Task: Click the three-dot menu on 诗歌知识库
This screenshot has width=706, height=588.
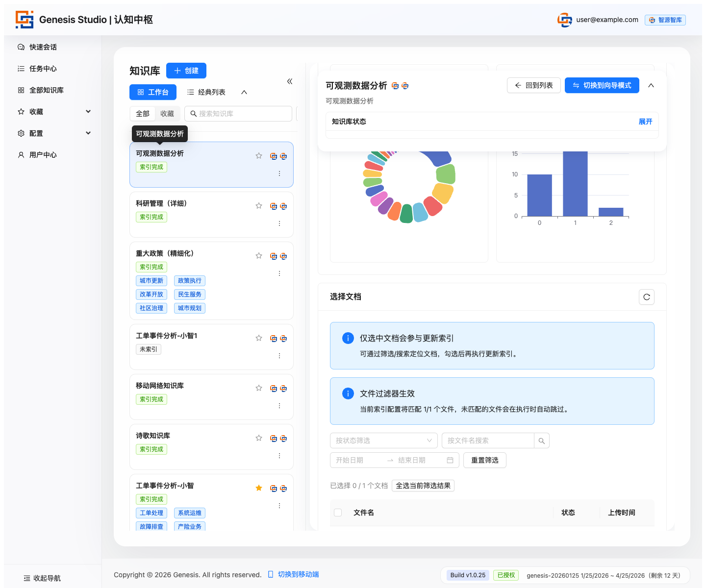Action: [279, 456]
